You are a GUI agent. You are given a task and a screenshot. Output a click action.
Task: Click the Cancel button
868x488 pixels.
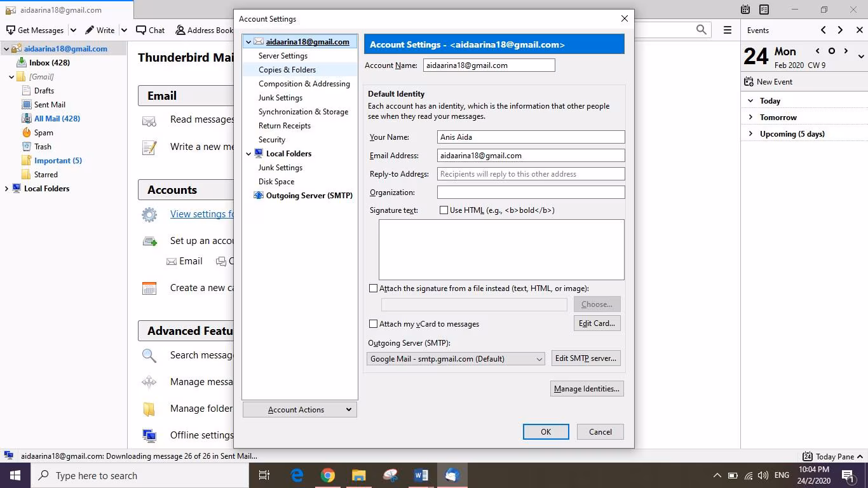tap(600, 432)
